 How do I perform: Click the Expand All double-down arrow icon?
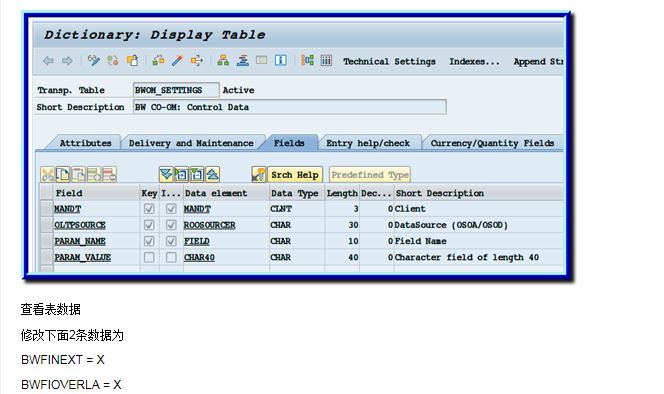pyautogui.click(x=166, y=174)
